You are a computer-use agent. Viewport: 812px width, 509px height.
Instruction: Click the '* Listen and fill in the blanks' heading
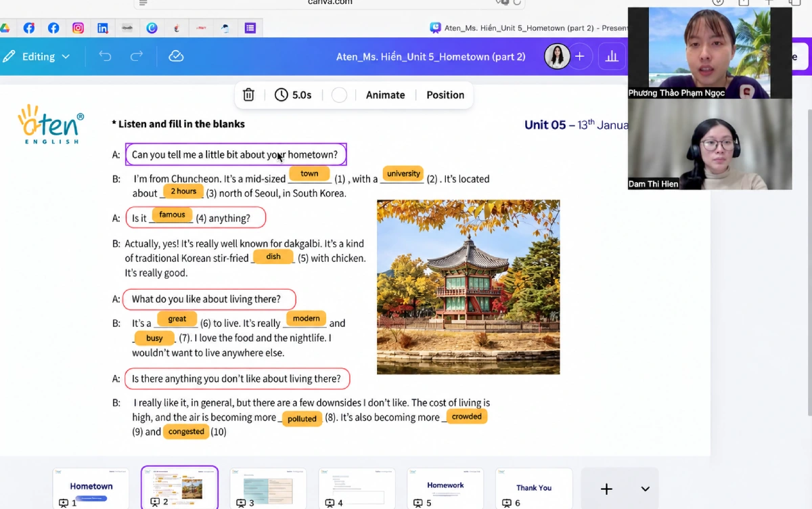point(178,124)
